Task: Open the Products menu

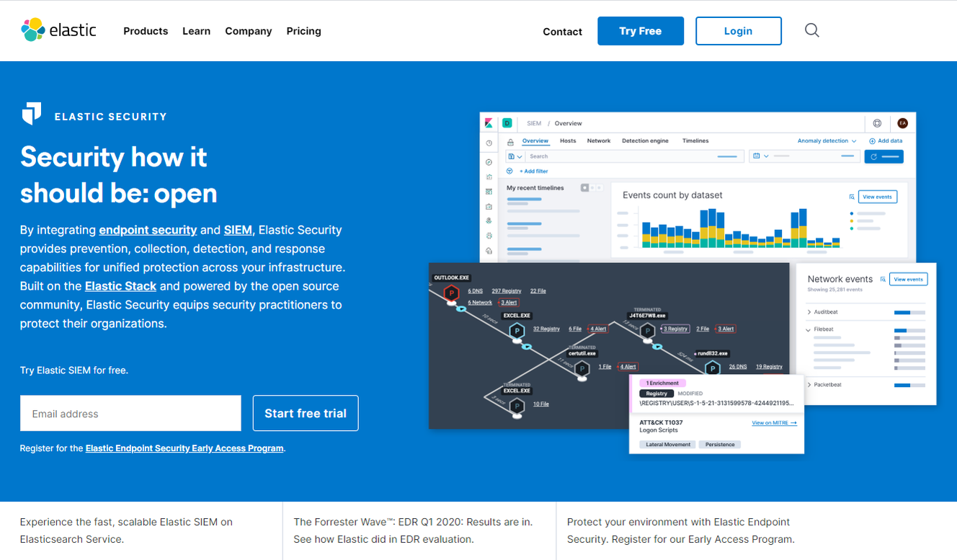Action: (146, 31)
